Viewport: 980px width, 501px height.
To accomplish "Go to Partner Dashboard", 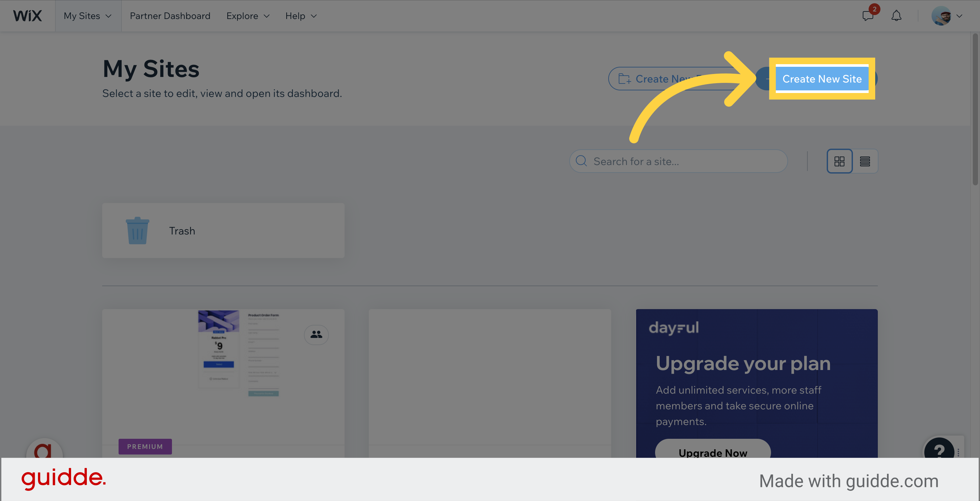I will click(x=170, y=16).
